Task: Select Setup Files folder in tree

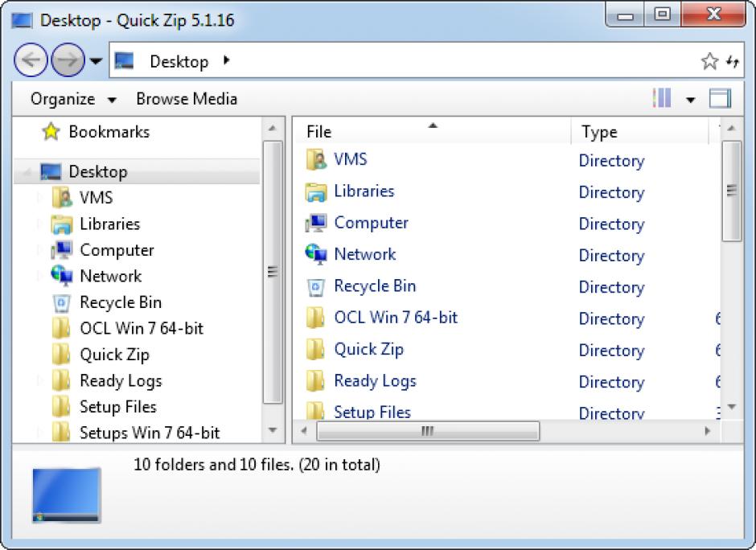Action: 118,407
